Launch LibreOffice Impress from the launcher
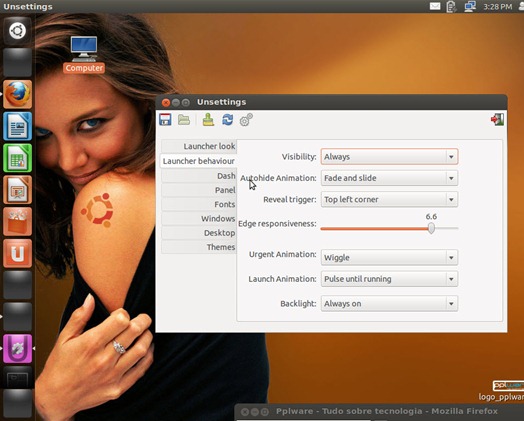The width and height of the screenshot is (524, 421). click(17, 190)
